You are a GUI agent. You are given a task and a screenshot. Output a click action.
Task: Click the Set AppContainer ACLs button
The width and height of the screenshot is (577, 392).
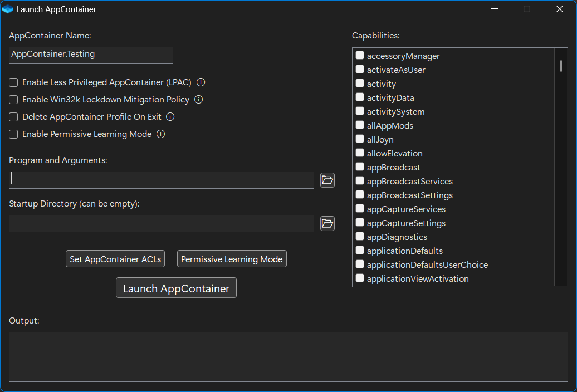click(x=115, y=259)
